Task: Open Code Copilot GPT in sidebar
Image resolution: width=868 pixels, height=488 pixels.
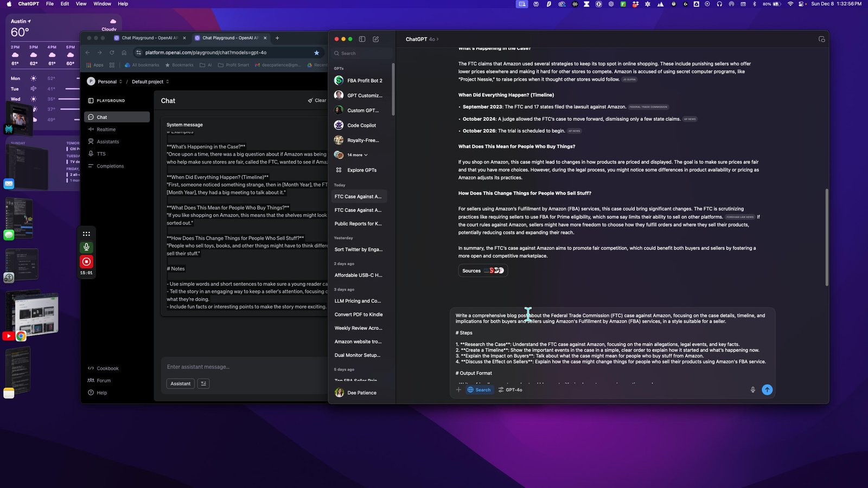Action: pos(359,125)
